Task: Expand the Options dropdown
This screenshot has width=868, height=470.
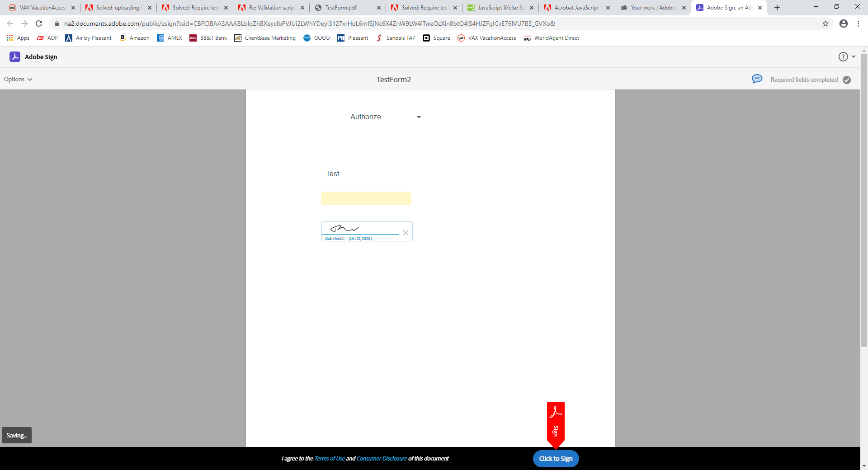Action: coord(18,79)
